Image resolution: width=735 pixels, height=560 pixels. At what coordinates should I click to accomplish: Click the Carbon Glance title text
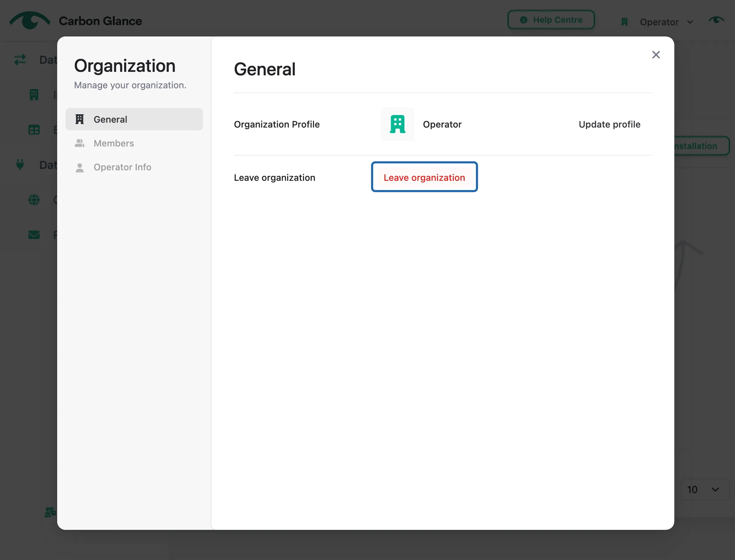100,21
